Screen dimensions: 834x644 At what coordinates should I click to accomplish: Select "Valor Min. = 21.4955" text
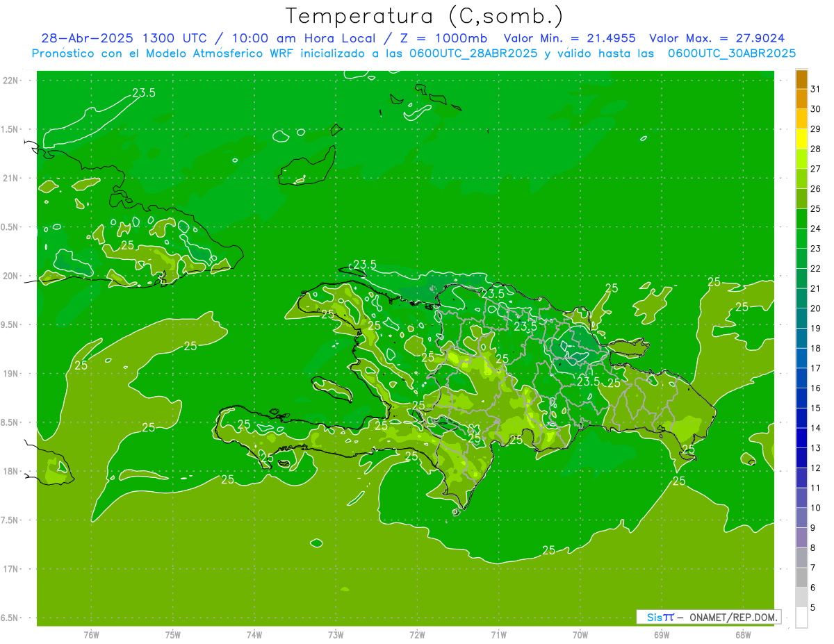[x=569, y=38]
